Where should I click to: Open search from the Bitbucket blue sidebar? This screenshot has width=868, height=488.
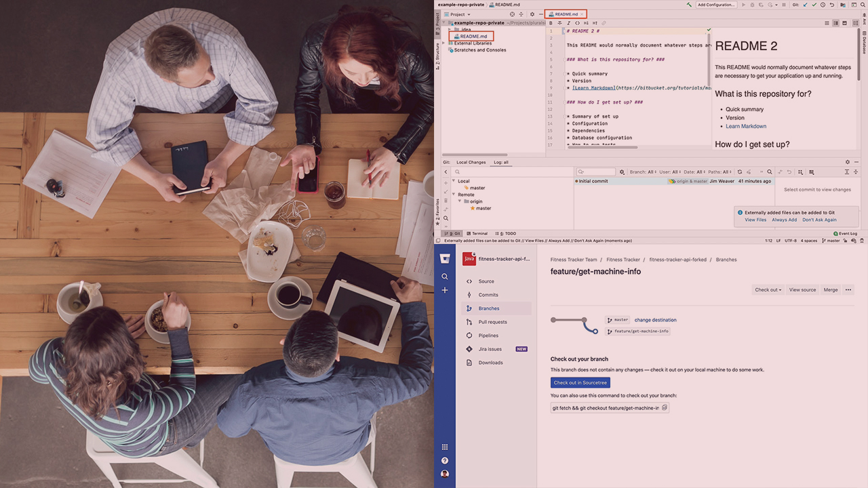[x=445, y=277]
